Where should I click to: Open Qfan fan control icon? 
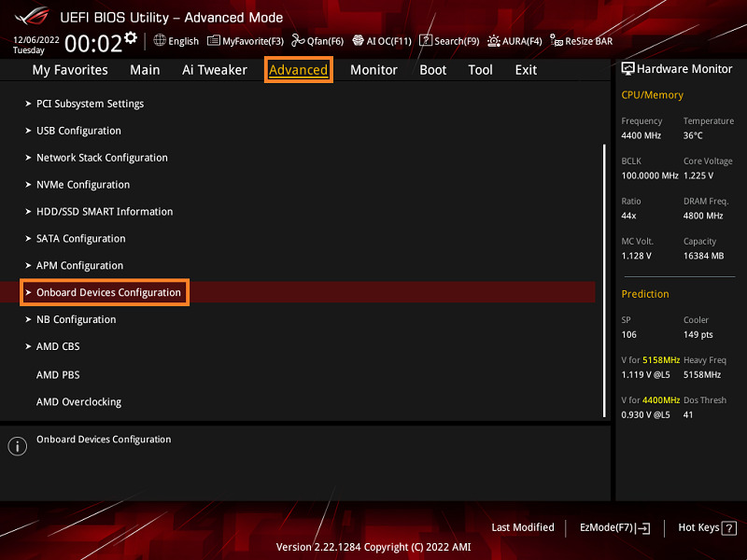pos(298,40)
